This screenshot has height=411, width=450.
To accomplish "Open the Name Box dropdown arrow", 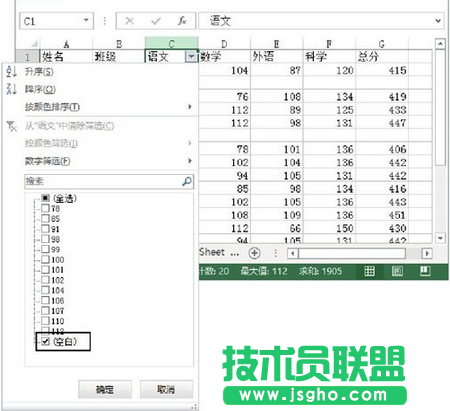I will coord(86,21).
